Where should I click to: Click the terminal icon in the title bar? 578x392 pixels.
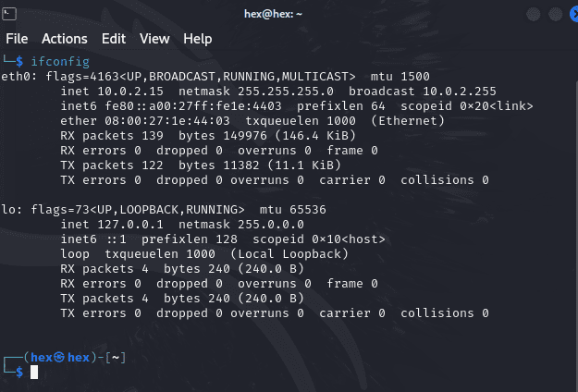pyautogui.click(x=11, y=14)
